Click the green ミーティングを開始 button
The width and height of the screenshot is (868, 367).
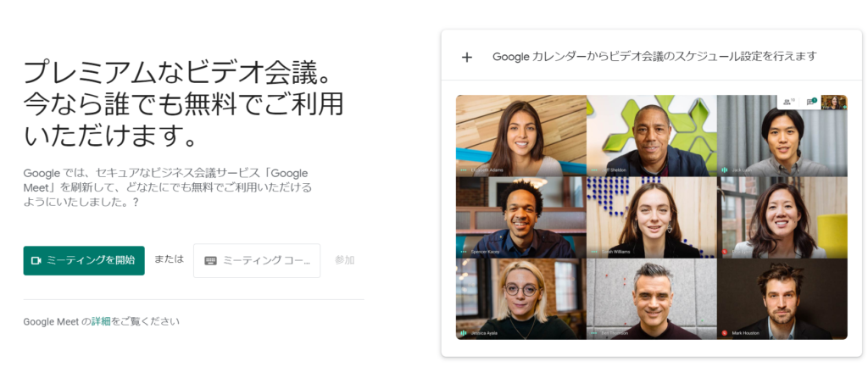click(x=84, y=260)
